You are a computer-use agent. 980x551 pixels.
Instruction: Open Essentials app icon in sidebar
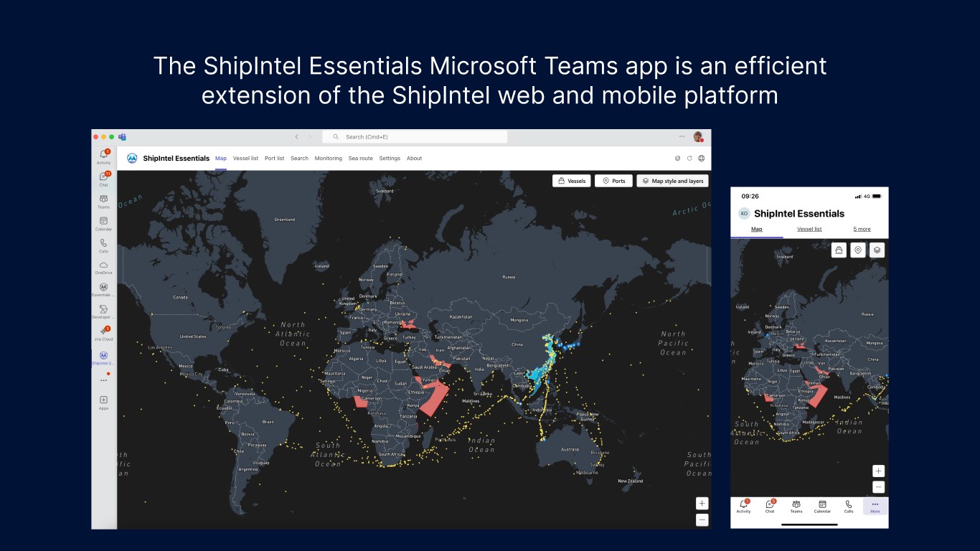click(104, 289)
